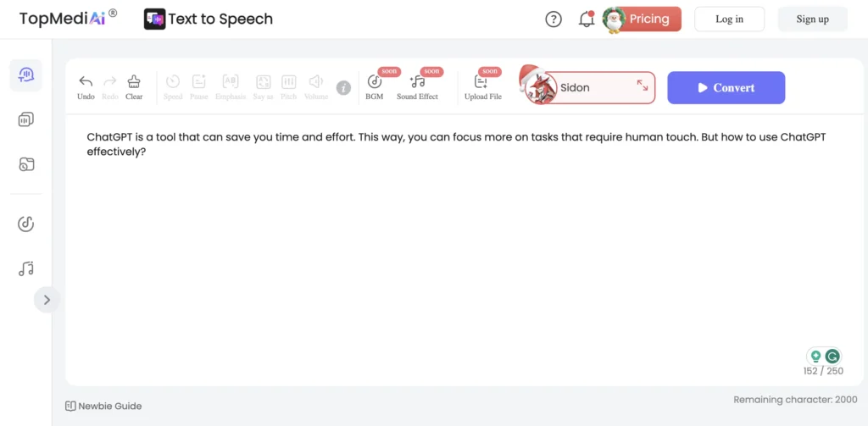
Task: Click the '152 / 250' character counter
Action: click(823, 371)
